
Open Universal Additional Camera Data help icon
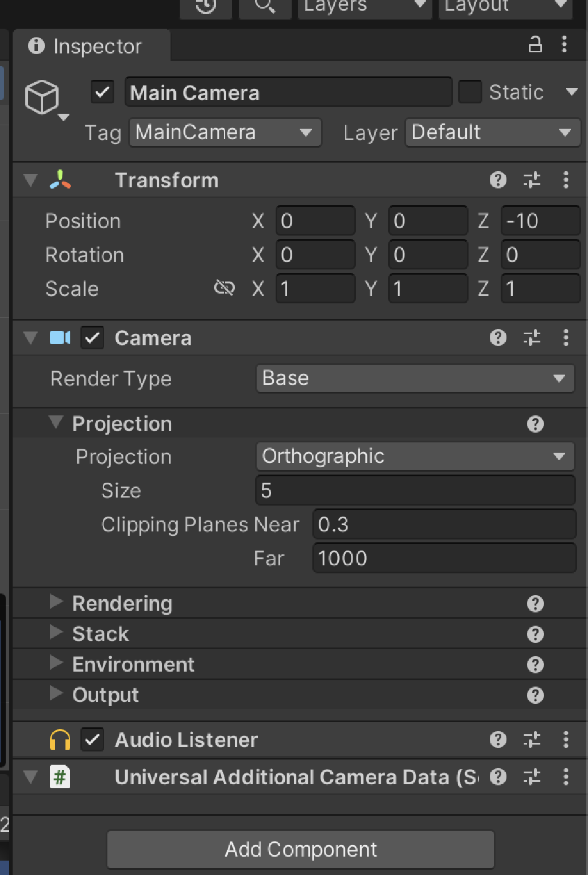(x=498, y=777)
